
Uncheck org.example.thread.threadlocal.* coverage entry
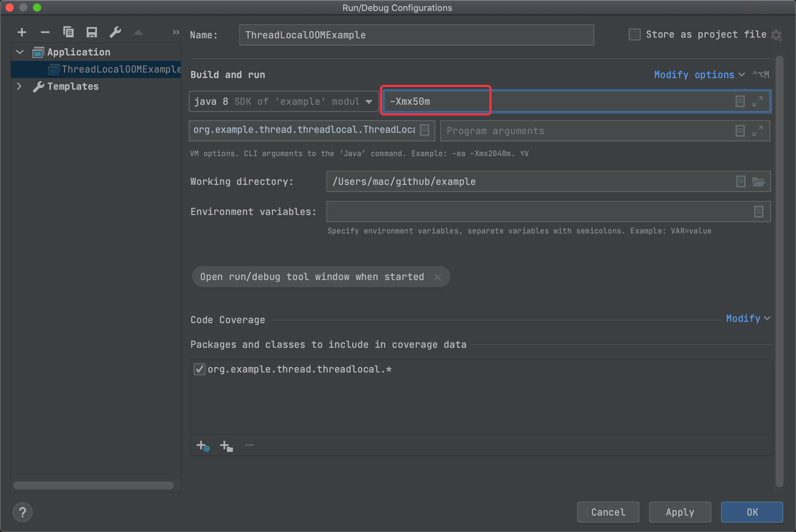coord(199,369)
